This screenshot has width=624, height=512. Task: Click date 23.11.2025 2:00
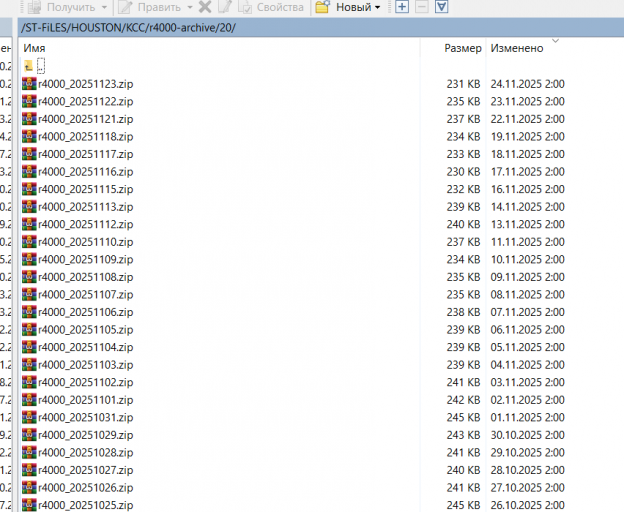[x=527, y=101]
